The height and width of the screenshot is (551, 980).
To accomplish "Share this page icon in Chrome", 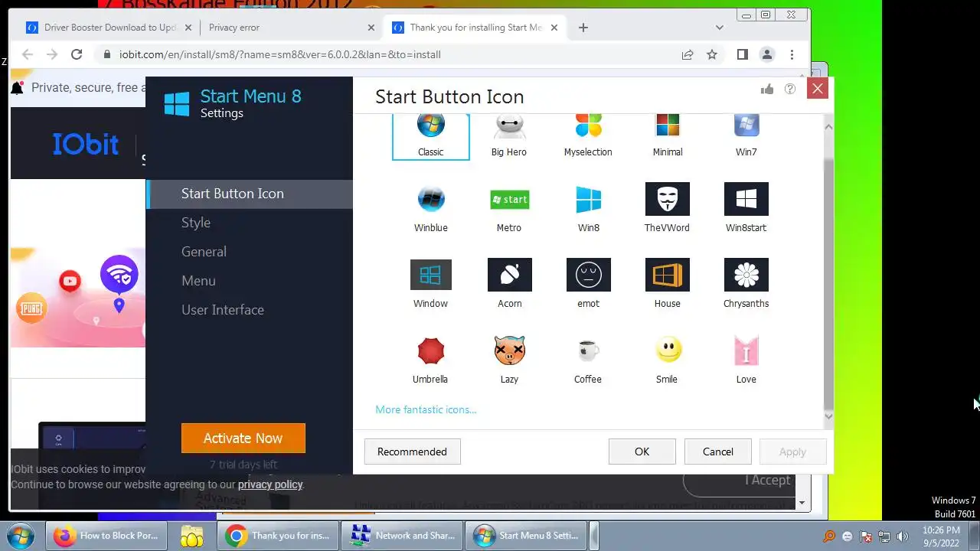I will pos(688,54).
